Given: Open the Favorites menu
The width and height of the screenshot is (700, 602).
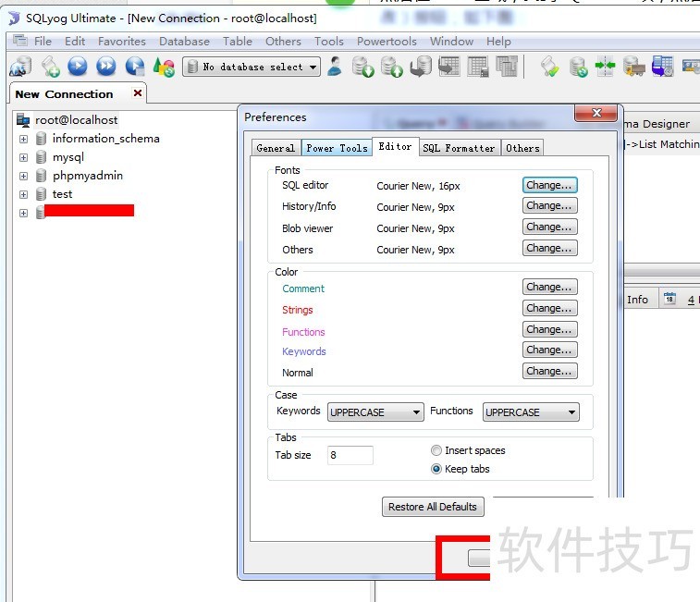Looking at the screenshot, I should coord(122,41).
